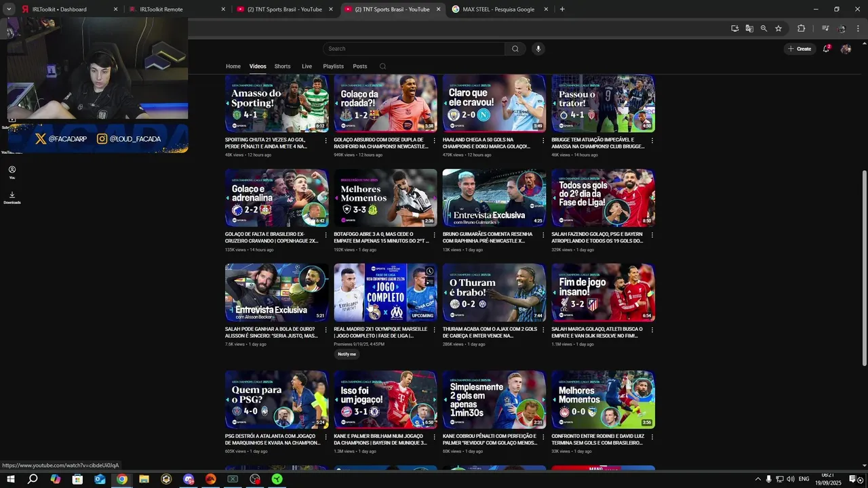Switch to the channel Live tab
The height and width of the screenshot is (488, 868).
[x=307, y=66]
